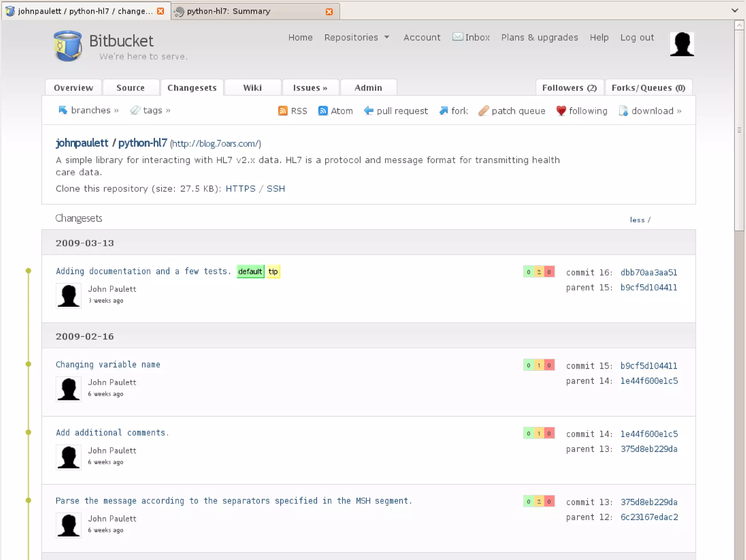Click the HTTPS clone link

(x=240, y=189)
